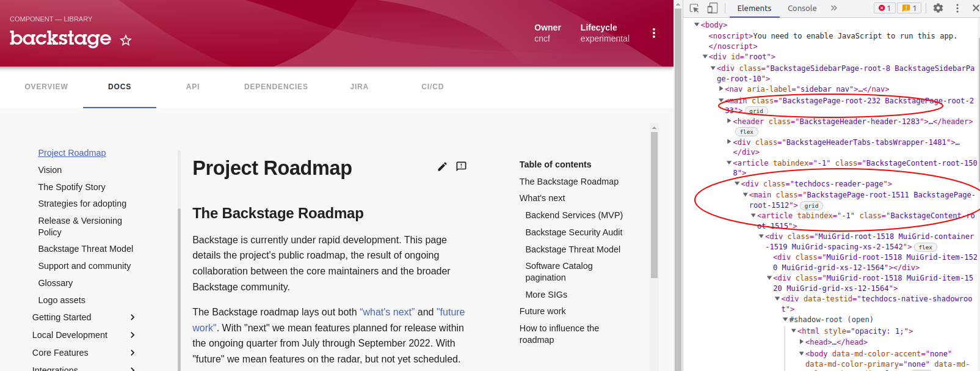The width and height of the screenshot is (980, 371).
Task: Close the DevTools panel
Action: (x=975, y=8)
